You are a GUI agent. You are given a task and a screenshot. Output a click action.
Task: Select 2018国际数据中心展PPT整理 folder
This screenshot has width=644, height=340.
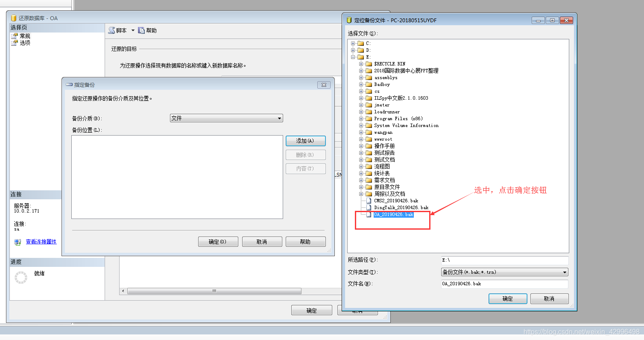pyautogui.click(x=406, y=71)
